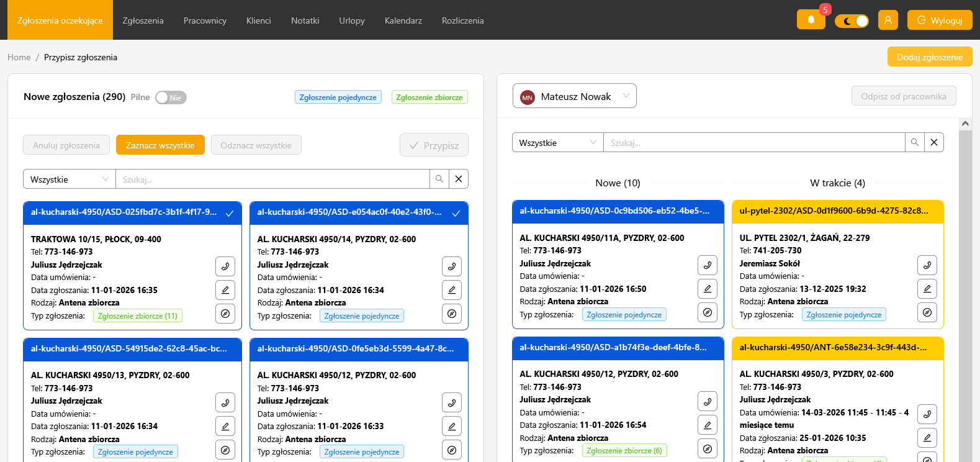Open the user profile icon button
The width and height of the screenshot is (980, 462).
click(x=888, y=20)
